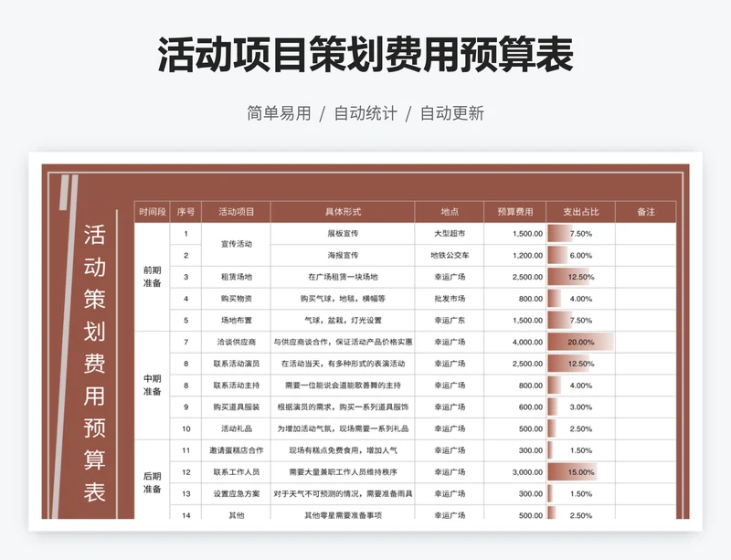The height and width of the screenshot is (560, 731).
Task: Click the cell starting 与供应商谈合作
Action: 343,342
